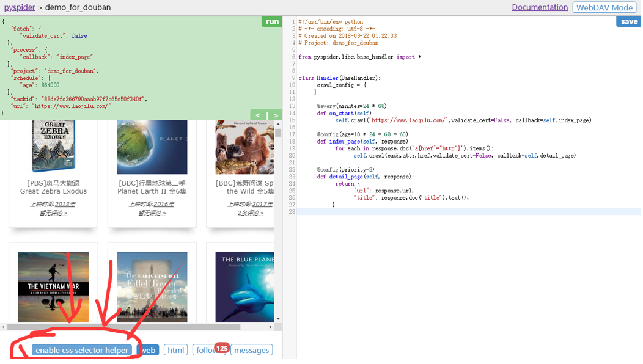Go to next task with right arrow

click(x=276, y=115)
